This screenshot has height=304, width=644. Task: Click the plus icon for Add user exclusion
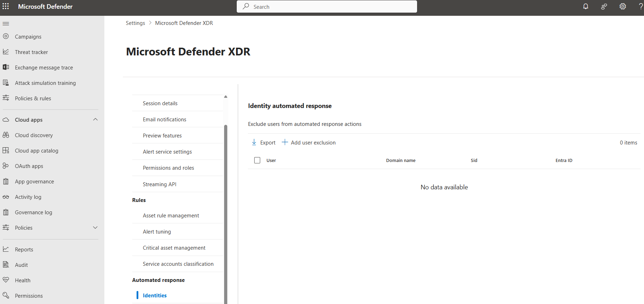pos(285,142)
